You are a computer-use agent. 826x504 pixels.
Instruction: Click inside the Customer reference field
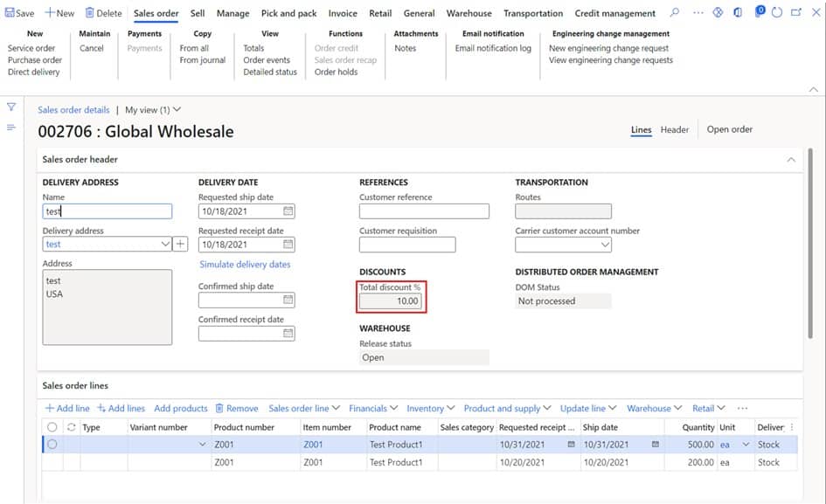coord(423,211)
